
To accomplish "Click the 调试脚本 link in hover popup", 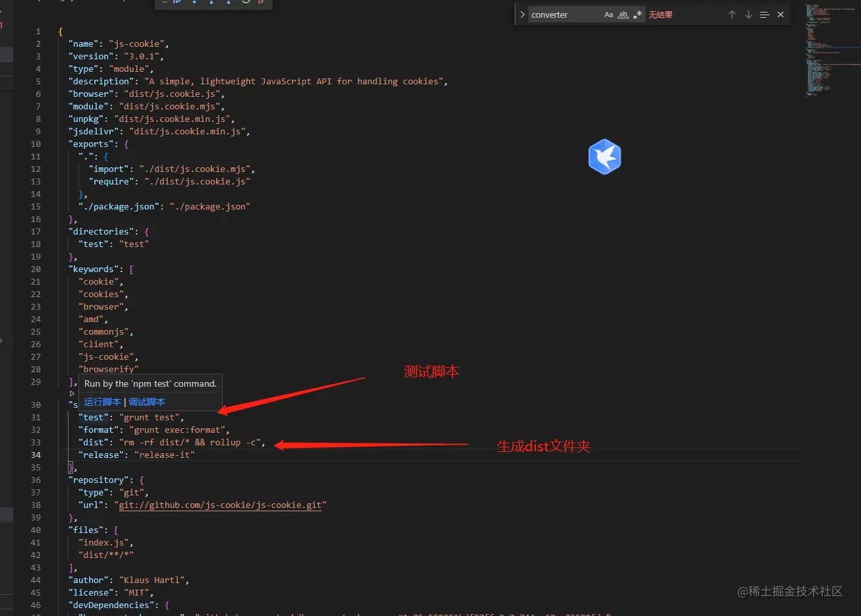I will [x=147, y=402].
